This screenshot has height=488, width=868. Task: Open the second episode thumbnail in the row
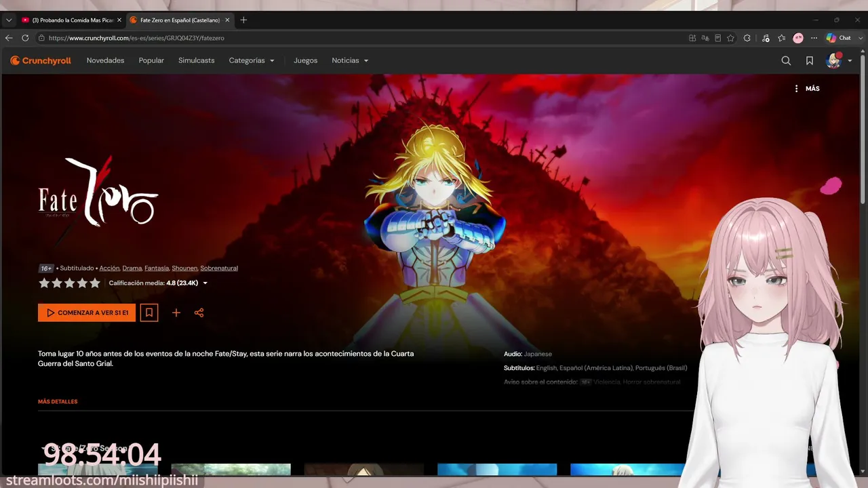(x=231, y=469)
